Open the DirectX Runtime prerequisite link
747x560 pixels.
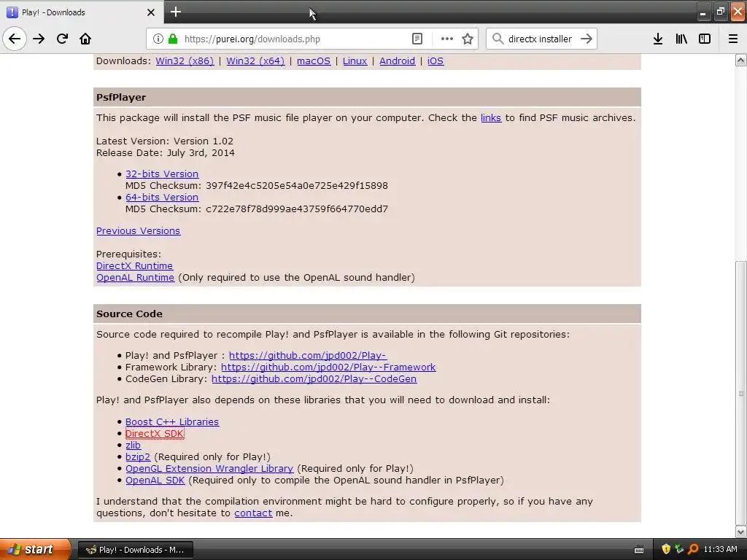(x=134, y=265)
